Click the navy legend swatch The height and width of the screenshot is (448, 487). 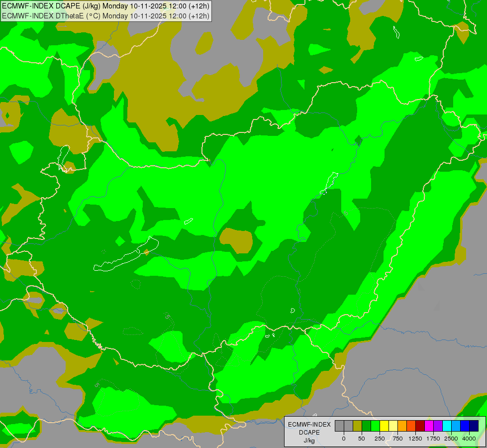tap(474, 426)
